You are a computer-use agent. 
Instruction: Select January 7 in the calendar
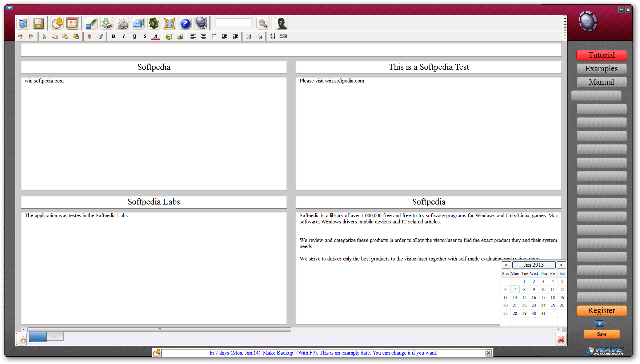click(x=515, y=290)
